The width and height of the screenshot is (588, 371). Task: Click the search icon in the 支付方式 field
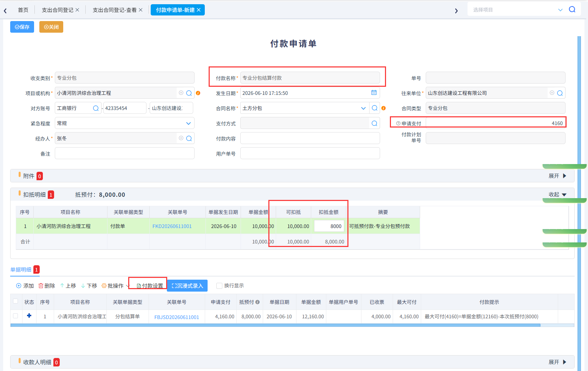click(x=374, y=123)
